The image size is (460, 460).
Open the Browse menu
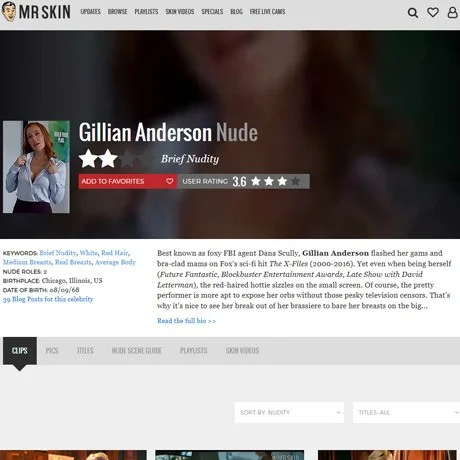click(x=117, y=12)
